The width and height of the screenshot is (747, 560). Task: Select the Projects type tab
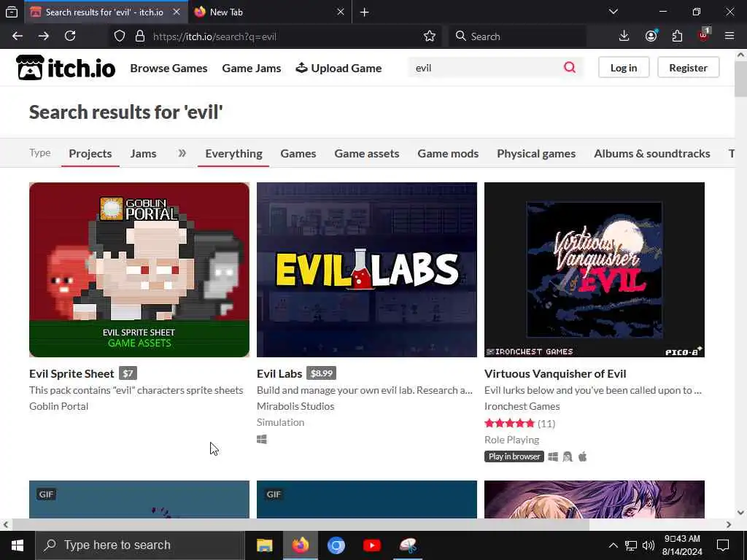(x=90, y=153)
